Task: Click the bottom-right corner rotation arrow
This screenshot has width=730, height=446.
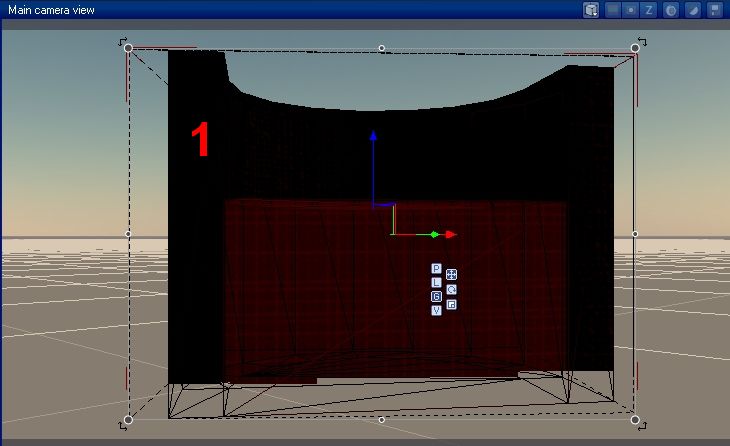Action: click(642, 426)
